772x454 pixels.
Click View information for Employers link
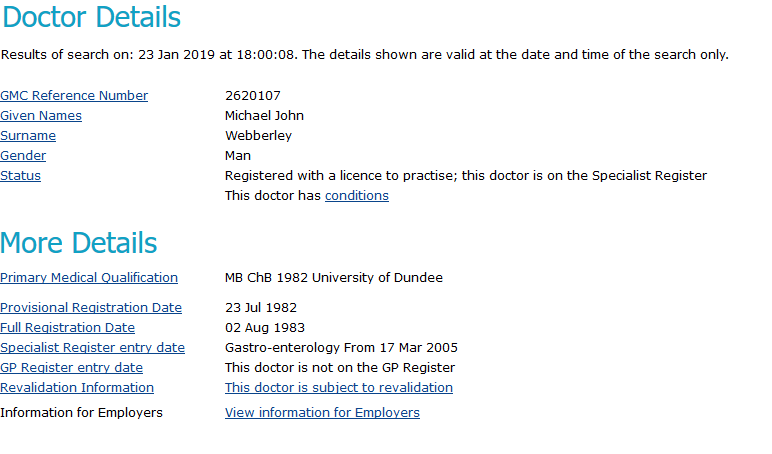322,413
